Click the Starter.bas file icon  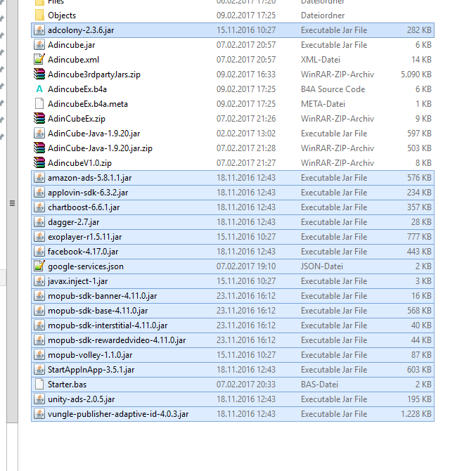coord(39,385)
